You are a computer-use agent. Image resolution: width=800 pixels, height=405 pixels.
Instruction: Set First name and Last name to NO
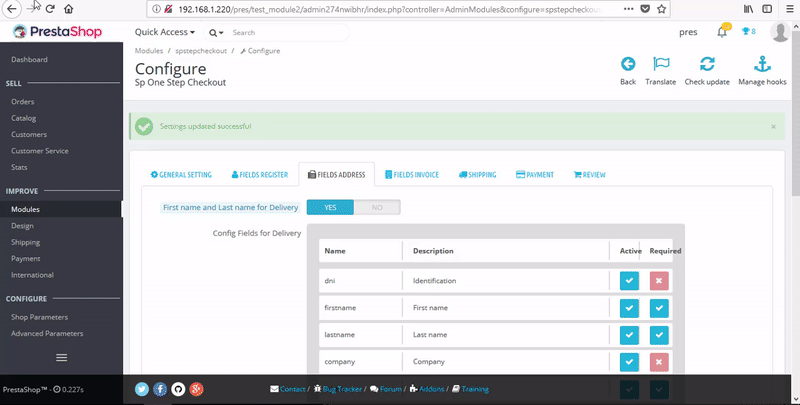[x=377, y=208]
